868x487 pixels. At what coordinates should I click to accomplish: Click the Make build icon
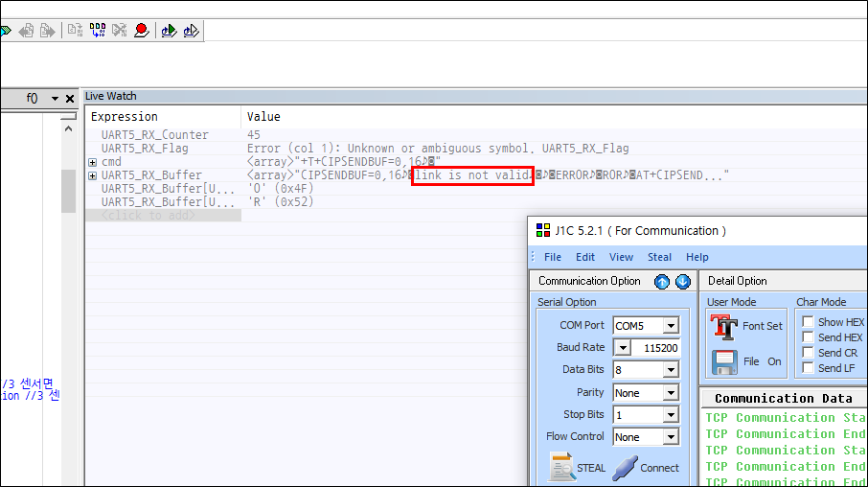[98, 30]
